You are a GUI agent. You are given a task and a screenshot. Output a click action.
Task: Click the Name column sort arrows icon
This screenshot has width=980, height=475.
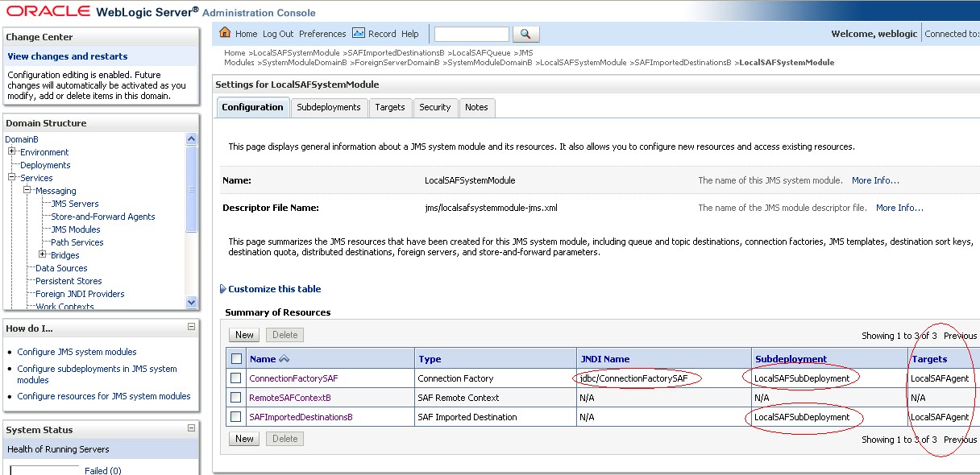(284, 359)
